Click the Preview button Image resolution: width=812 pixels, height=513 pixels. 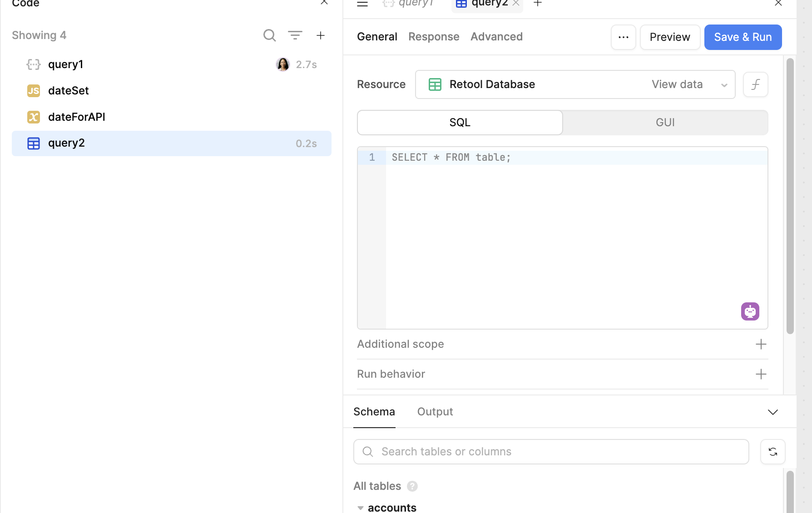670,37
